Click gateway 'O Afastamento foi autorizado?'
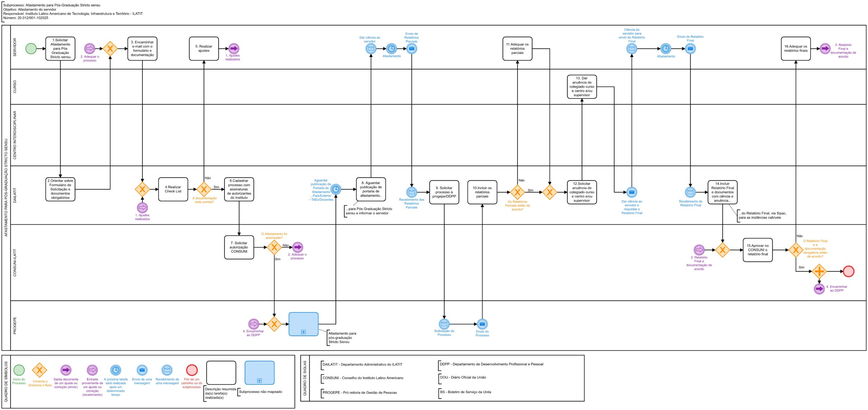Image resolution: width=868 pixels, height=410 pixels. coord(274,247)
